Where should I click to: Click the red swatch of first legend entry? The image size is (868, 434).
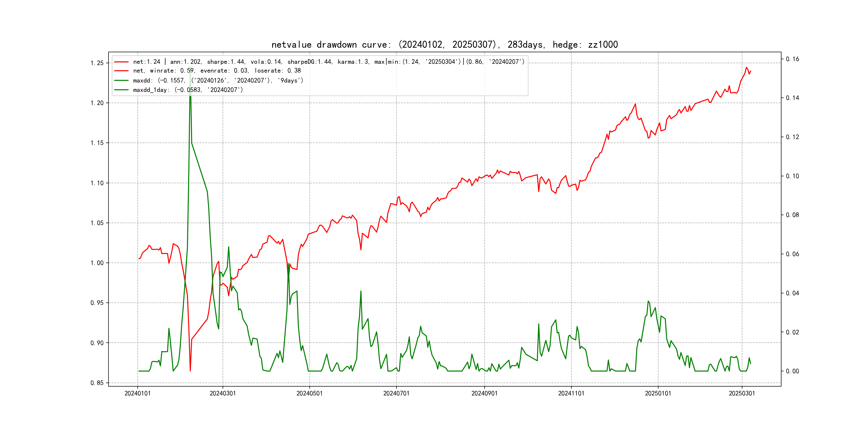coord(121,62)
